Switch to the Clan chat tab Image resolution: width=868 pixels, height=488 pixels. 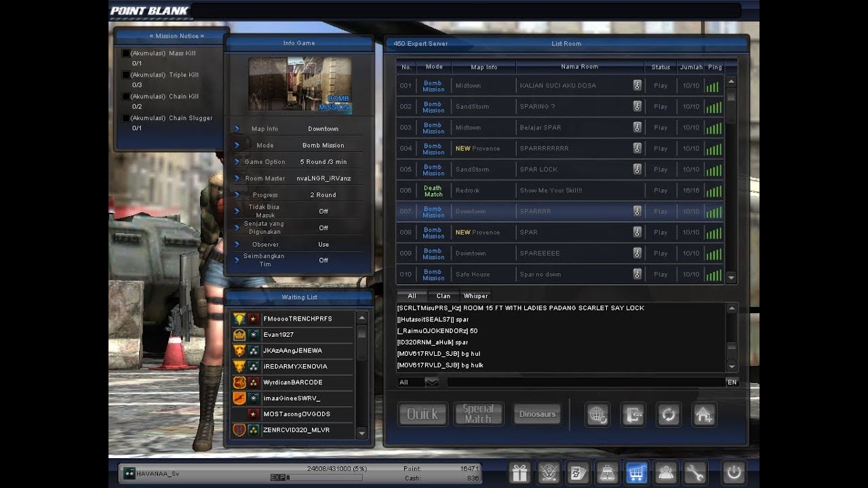[443, 296]
